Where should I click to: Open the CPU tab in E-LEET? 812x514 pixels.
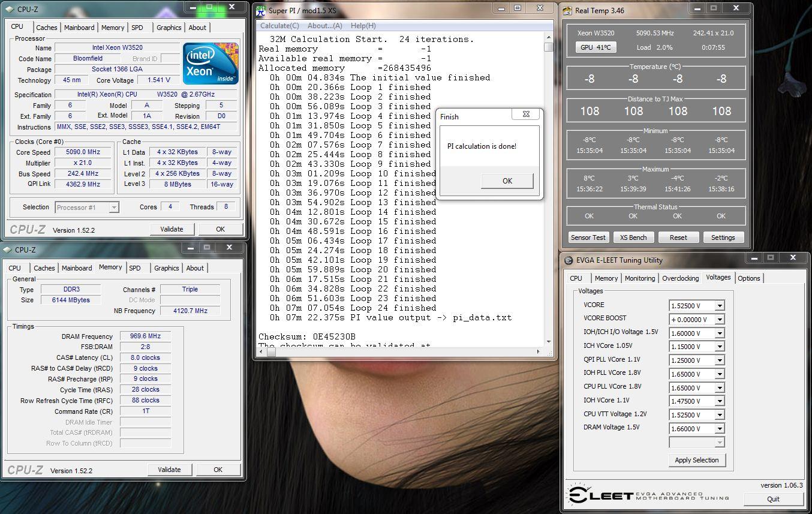click(576, 278)
